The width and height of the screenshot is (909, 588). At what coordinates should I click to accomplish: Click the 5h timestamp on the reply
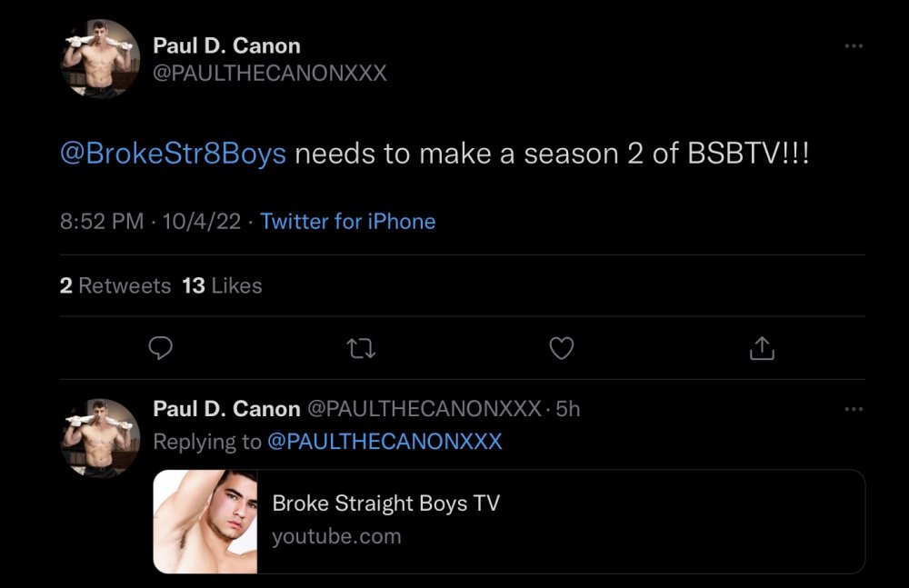(x=568, y=409)
